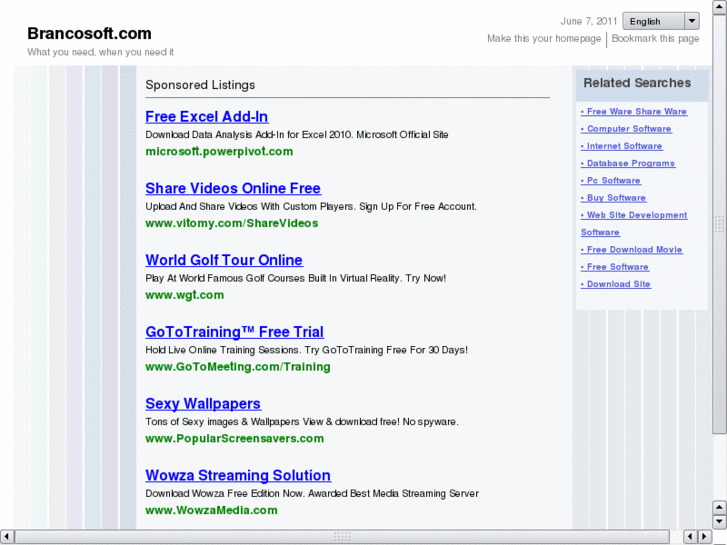The image size is (727, 545).
Task: Click horizontal scrollbar left arrow at far left
Action: tap(7, 537)
